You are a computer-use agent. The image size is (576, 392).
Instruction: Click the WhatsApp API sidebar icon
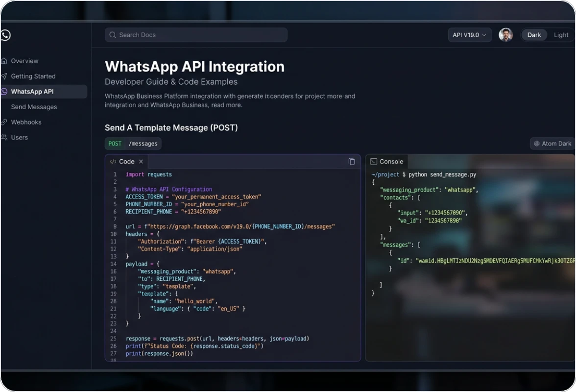coord(4,92)
